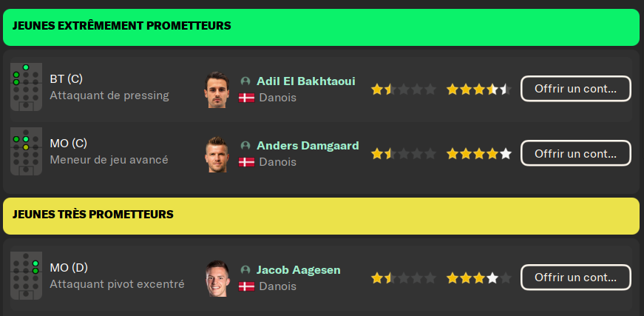
Task: Click the Danish flag beside Adil El Bakhtaoui
Action: (x=247, y=98)
